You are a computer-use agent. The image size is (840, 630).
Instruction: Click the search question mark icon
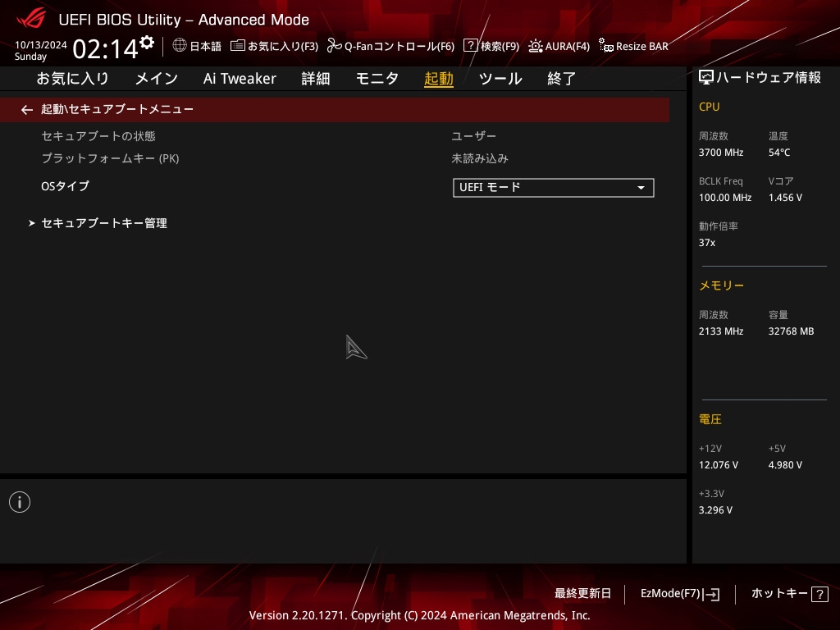470,45
